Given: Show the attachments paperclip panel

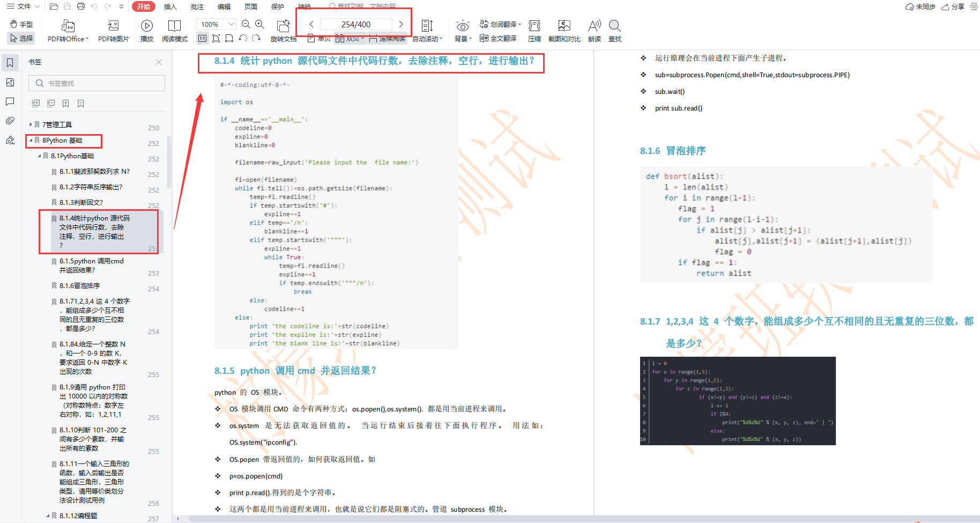Looking at the screenshot, I should coord(10,121).
